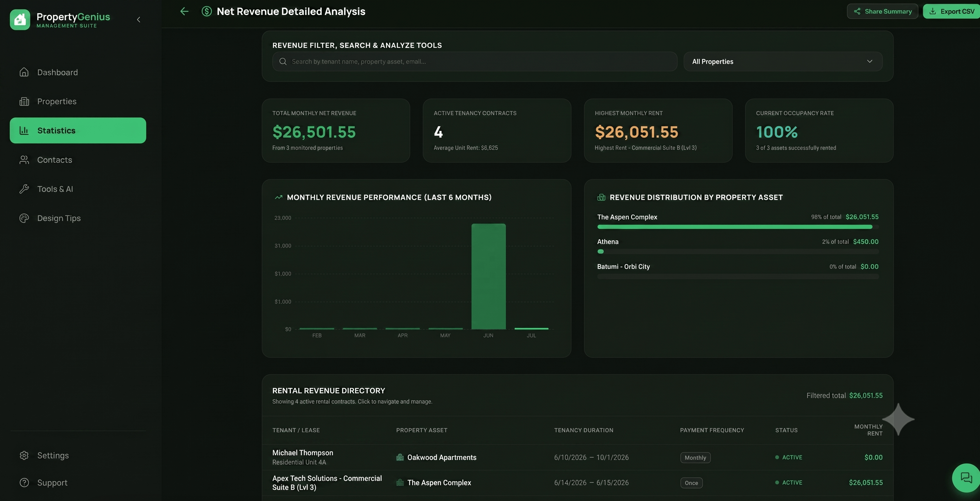The width and height of the screenshot is (980, 501).
Task: Click the Status column header
Action: click(x=787, y=430)
